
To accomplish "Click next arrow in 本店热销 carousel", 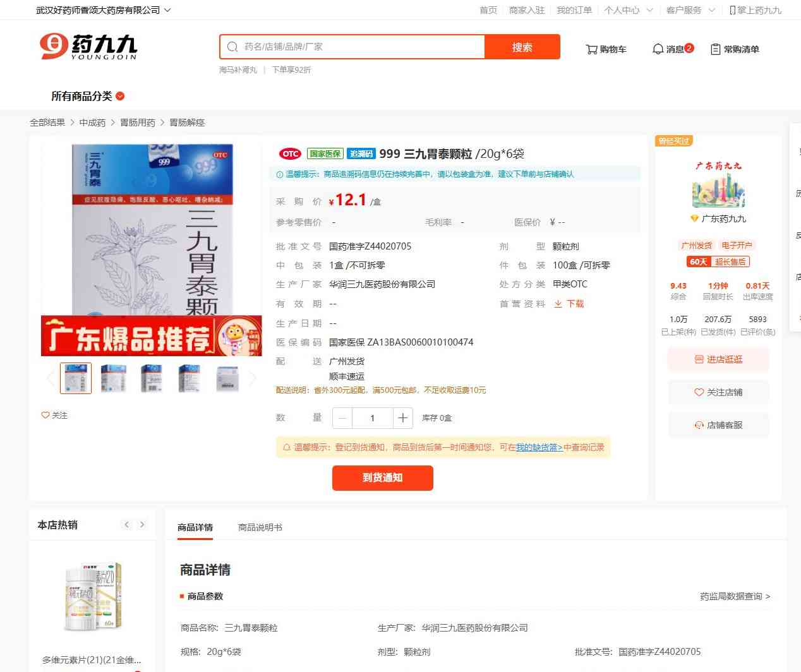I will (142, 525).
